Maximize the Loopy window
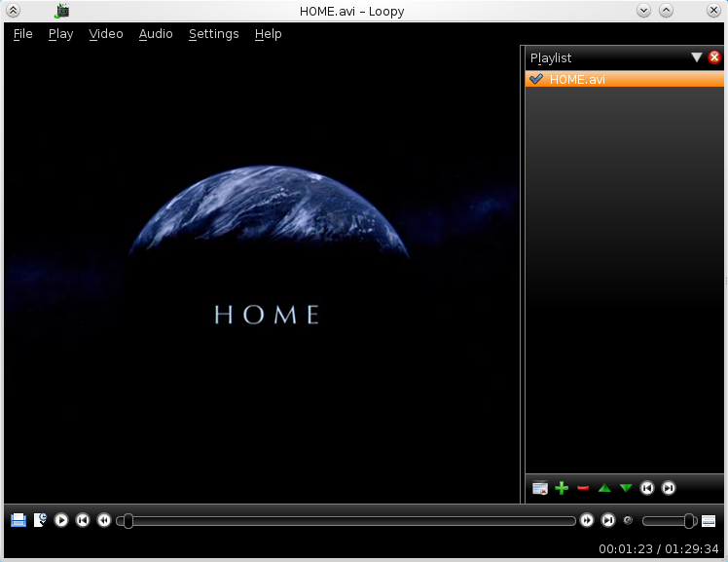This screenshot has width=728, height=562. click(666, 11)
